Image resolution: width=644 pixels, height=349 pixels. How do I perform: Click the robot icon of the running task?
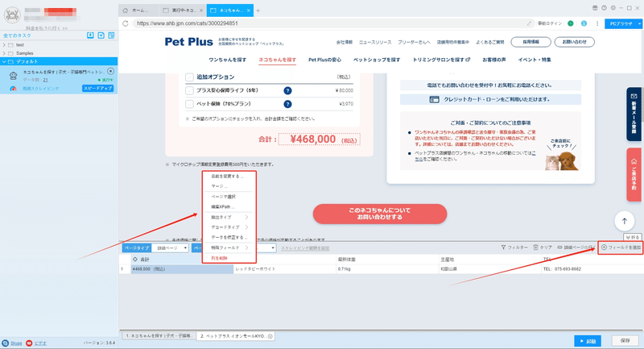tap(13, 76)
